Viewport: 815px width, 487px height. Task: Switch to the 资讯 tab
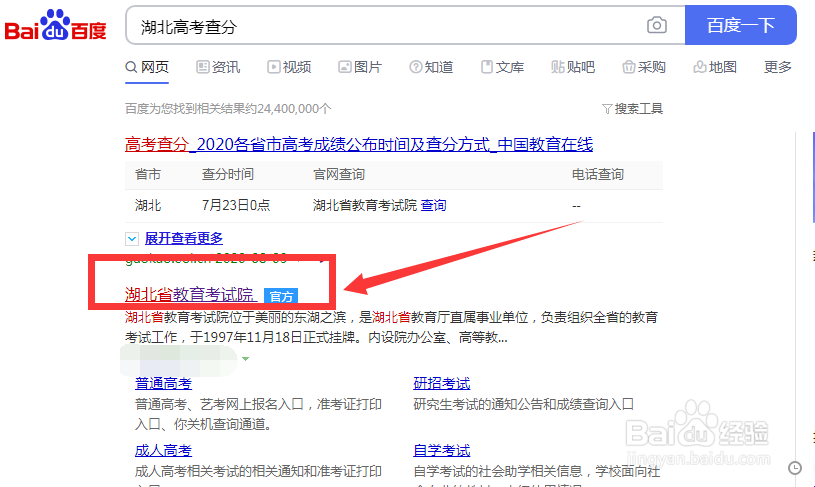tap(218, 67)
